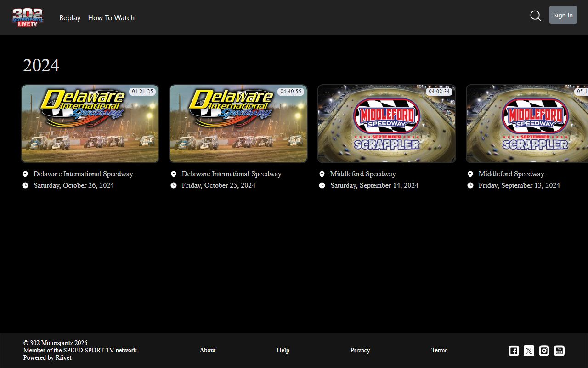The image size is (588, 368).
Task: Click the 04:02:34 duration badge
Action: (x=439, y=92)
